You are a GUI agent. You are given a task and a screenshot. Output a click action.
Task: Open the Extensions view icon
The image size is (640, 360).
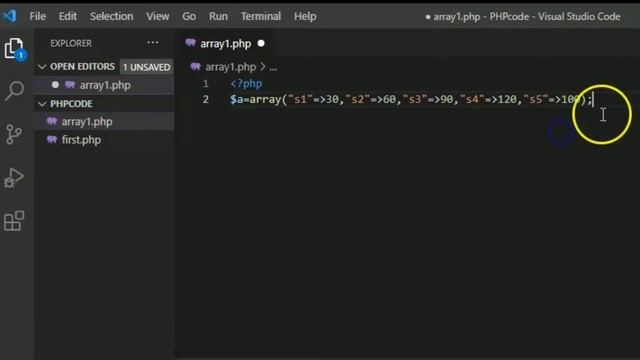coord(14,221)
